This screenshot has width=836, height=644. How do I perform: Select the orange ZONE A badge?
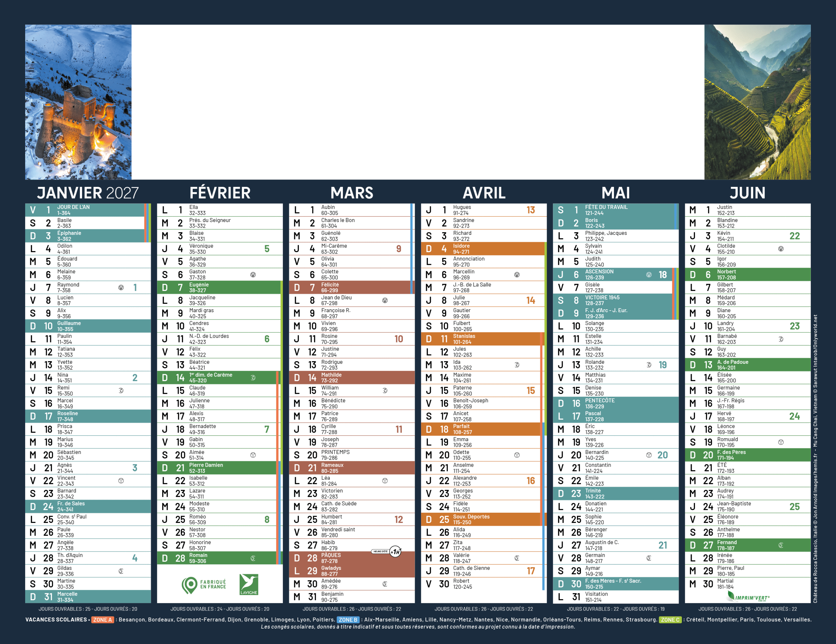(x=103, y=620)
